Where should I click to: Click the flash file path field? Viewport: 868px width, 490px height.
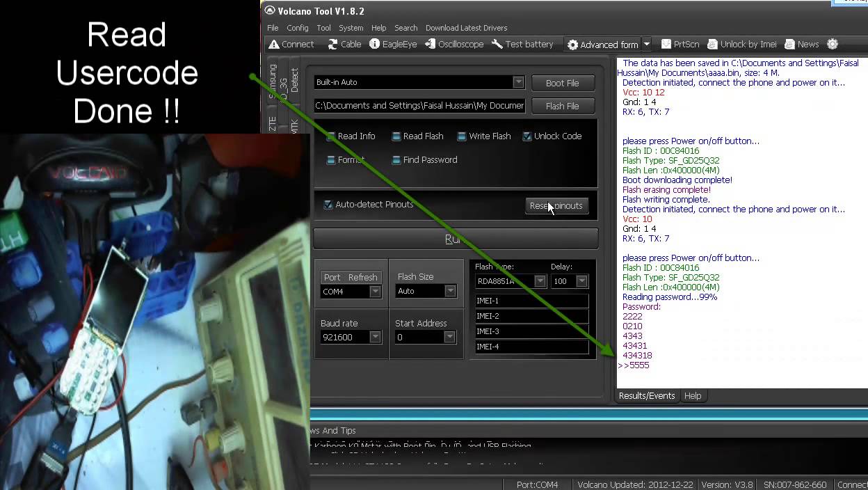pos(419,106)
